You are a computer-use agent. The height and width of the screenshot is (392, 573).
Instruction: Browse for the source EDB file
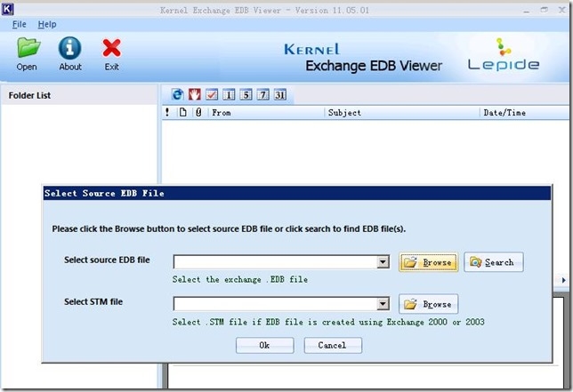point(428,262)
